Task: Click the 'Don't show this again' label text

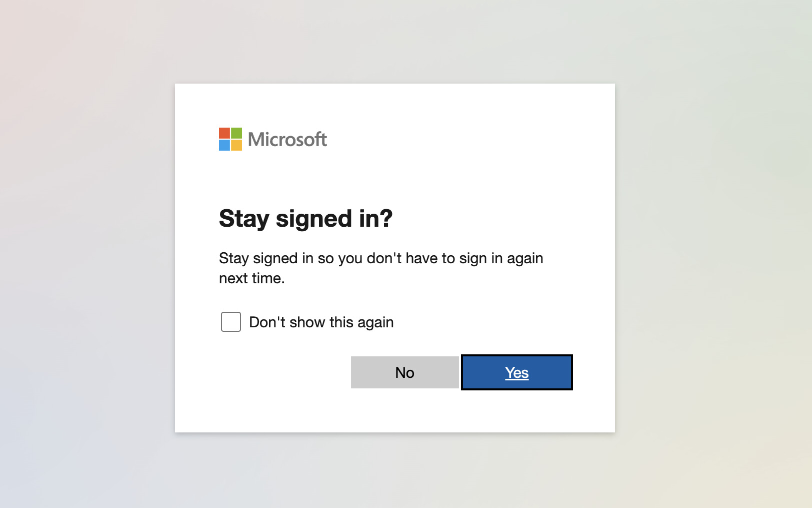Action: (x=321, y=322)
